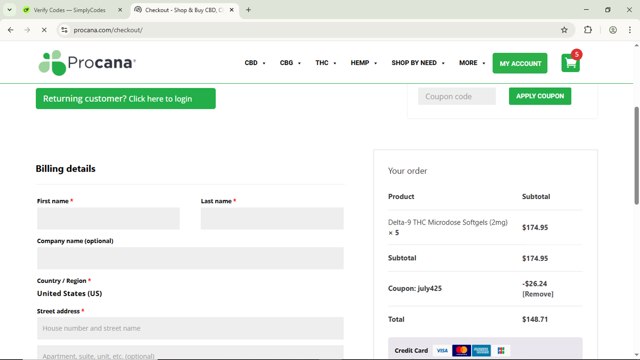Expand the CBD menu
Image resolution: width=640 pixels, height=360 pixels.
[x=255, y=63]
